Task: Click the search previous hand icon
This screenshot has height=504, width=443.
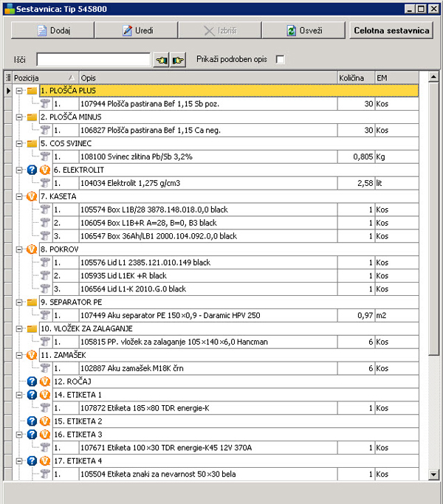Action: click(x=161, y=60)
